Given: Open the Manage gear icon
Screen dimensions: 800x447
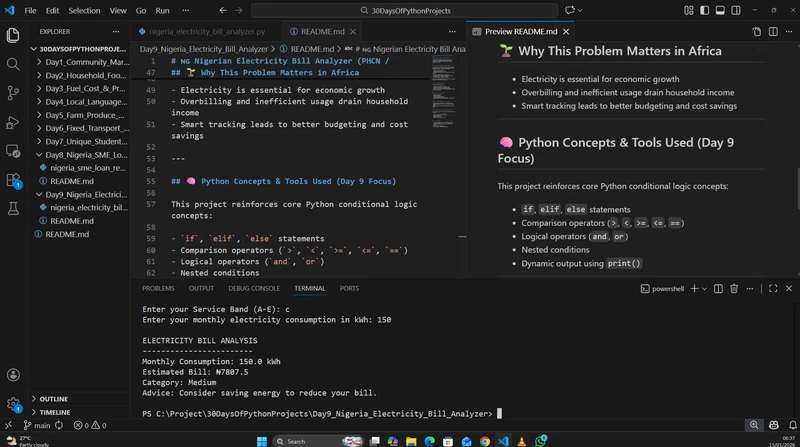Looking at the screenshot, I should point(13,405).
